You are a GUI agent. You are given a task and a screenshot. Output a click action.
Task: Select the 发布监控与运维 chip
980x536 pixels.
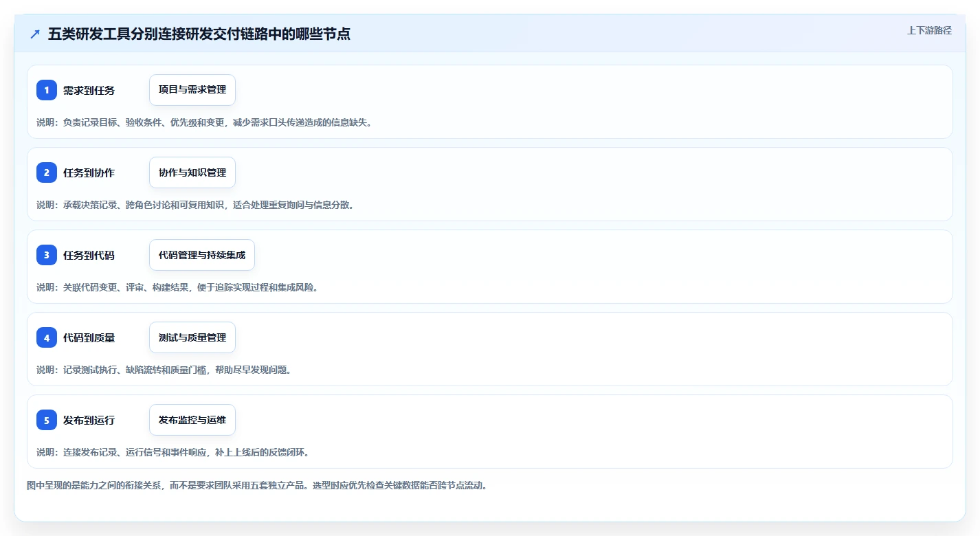coord(192,420)
